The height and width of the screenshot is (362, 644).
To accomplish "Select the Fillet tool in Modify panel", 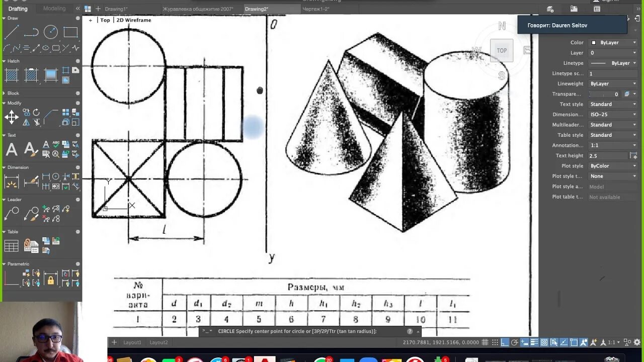I will click(51, 117).
